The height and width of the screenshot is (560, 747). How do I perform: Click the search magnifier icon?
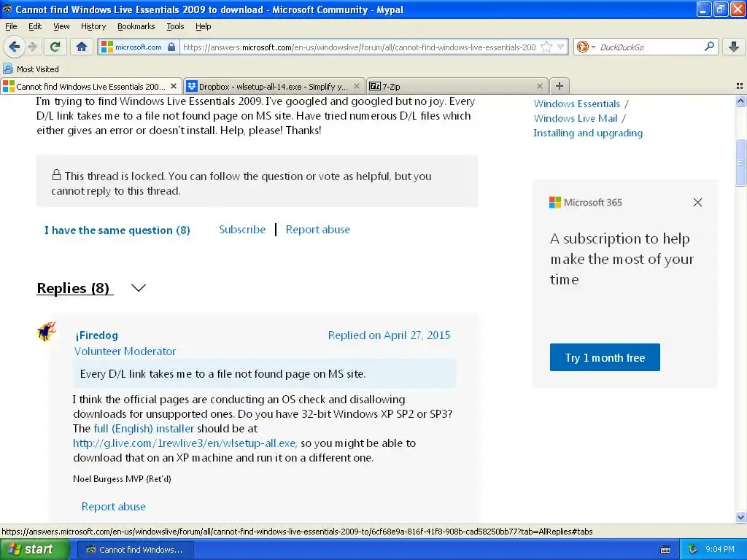click(709, 46)
